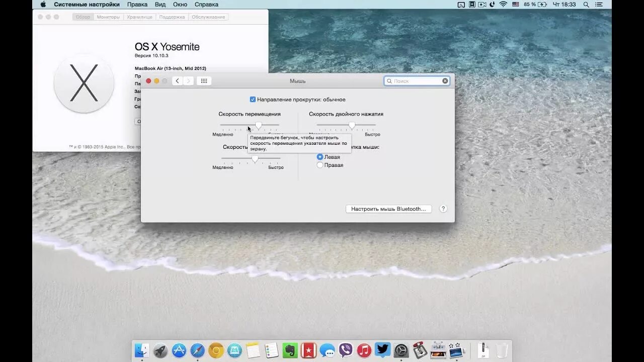Click Версия 10.10.3 text
Screen dimensions: 644x362
[151, 55]
